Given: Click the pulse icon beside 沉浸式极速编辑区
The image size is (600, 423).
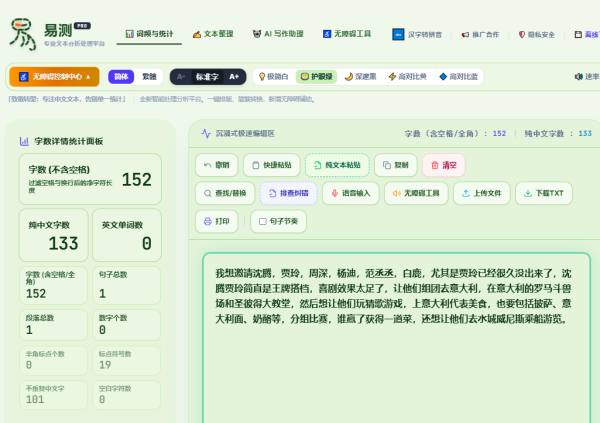Looking at the screenshot, I should click(206, 134).
